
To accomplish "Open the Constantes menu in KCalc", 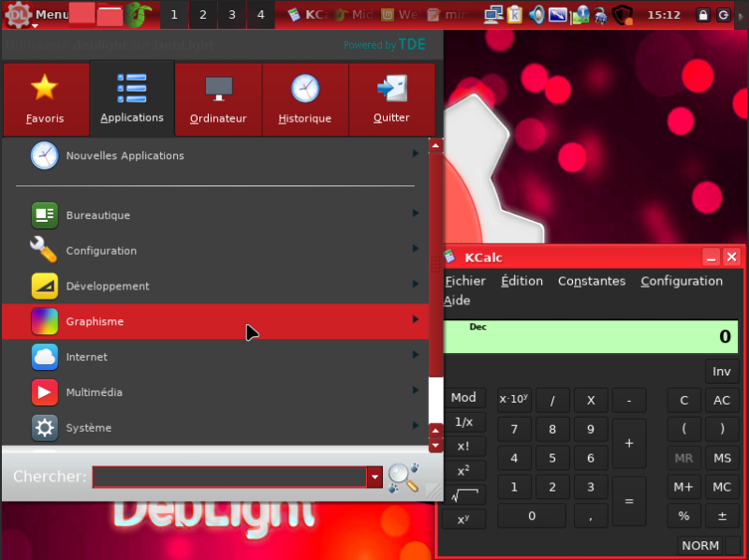I will (x=591, y=281).
